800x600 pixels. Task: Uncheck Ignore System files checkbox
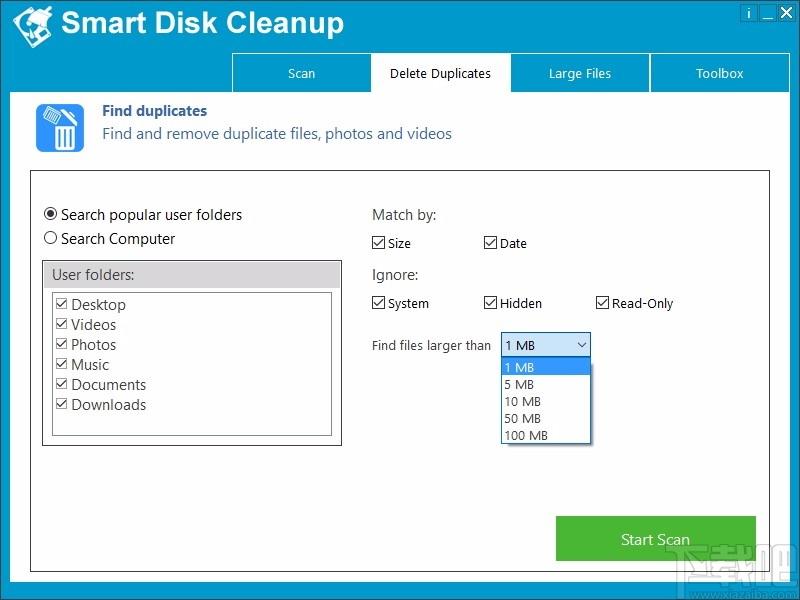[378, 303]
